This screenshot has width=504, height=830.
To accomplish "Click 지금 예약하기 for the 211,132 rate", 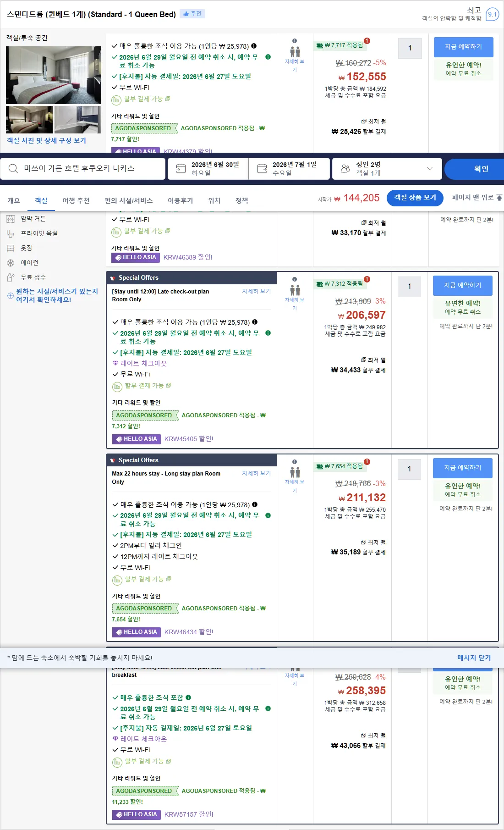I will 462,468.
